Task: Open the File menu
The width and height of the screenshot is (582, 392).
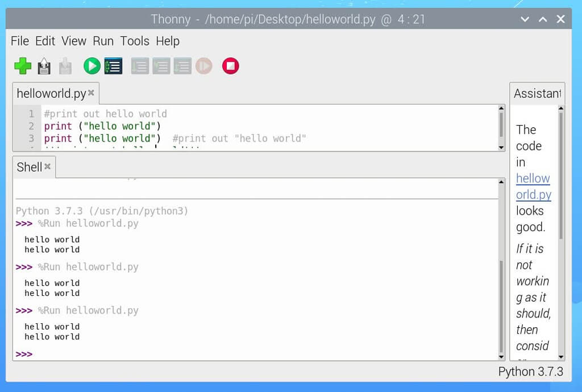Action: (x=20, y=41)
